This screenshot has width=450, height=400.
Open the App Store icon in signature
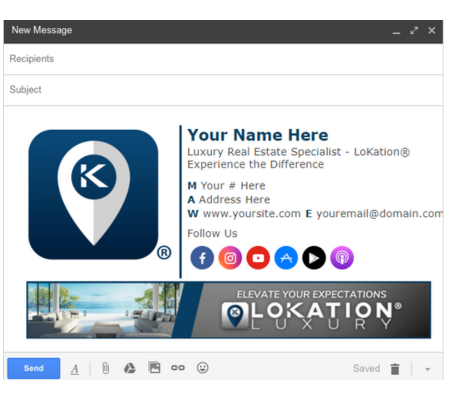tap(286, 258)
